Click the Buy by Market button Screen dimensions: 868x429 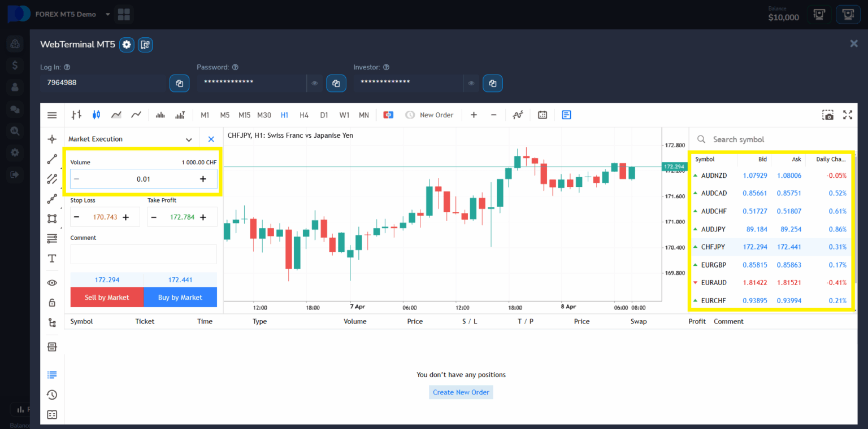180,297
